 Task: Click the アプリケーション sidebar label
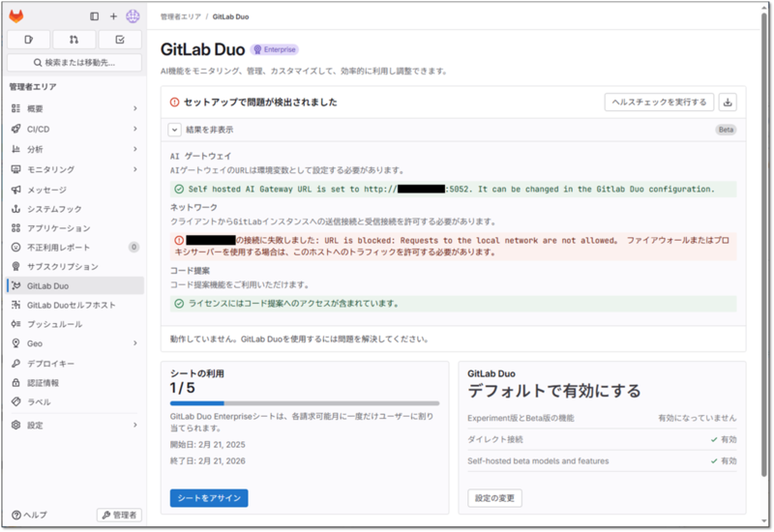tap(59, 228)
